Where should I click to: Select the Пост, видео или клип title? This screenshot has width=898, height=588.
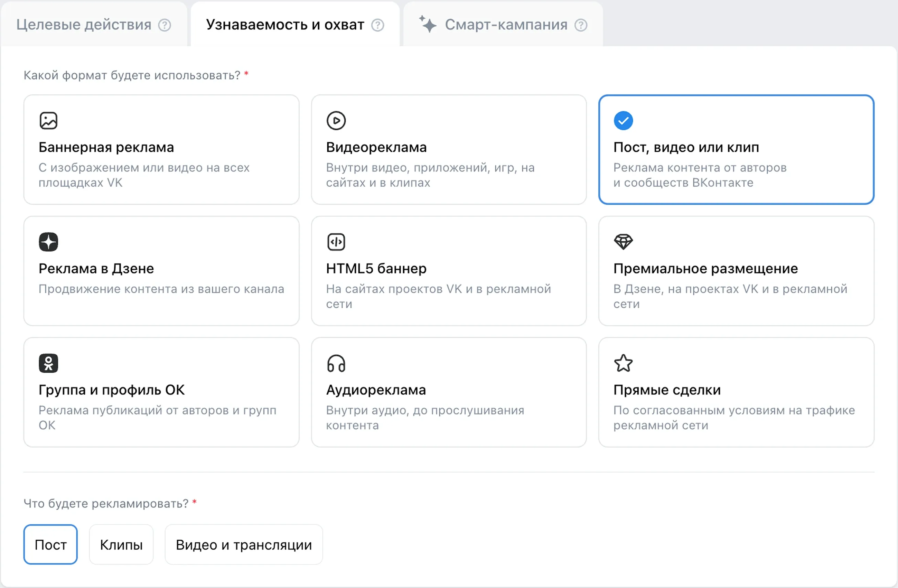[686, 147]
